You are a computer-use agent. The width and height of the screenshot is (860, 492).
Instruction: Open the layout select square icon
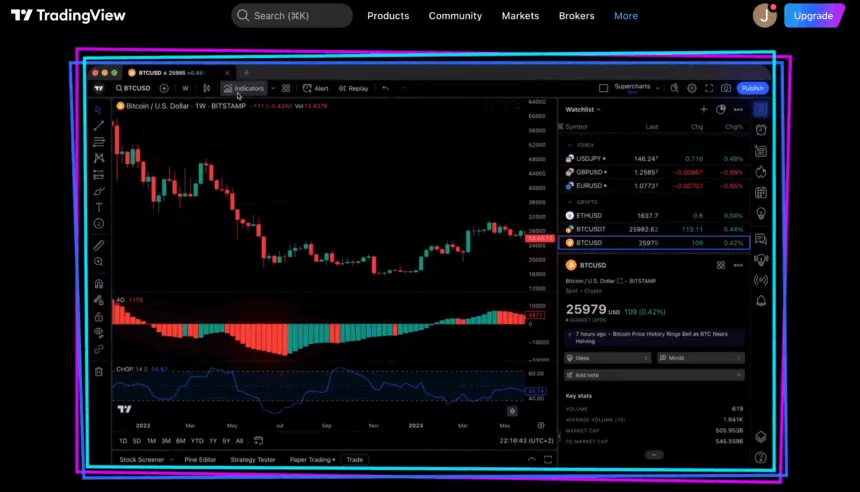coord(603,88)
